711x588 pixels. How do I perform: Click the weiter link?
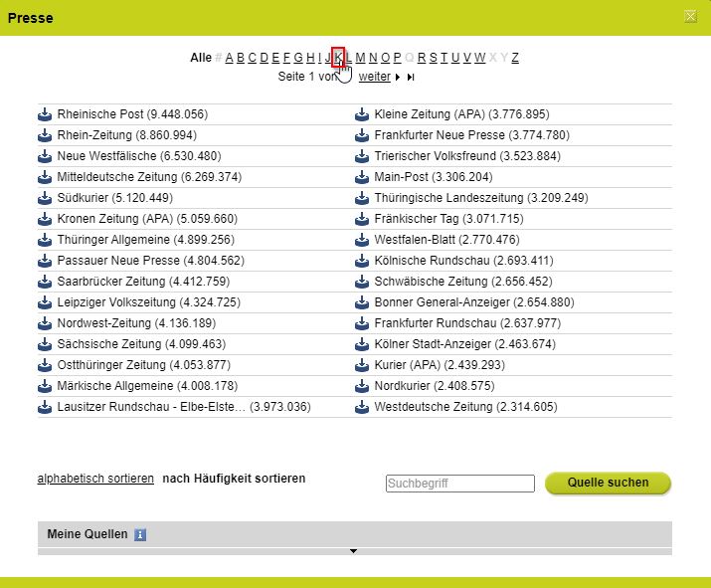pyautogui.click(x=375, y=77)
